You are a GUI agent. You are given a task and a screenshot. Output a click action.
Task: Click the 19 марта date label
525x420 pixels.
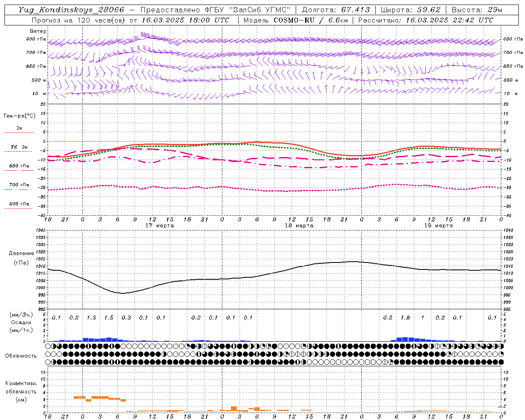tap(438, 226)
